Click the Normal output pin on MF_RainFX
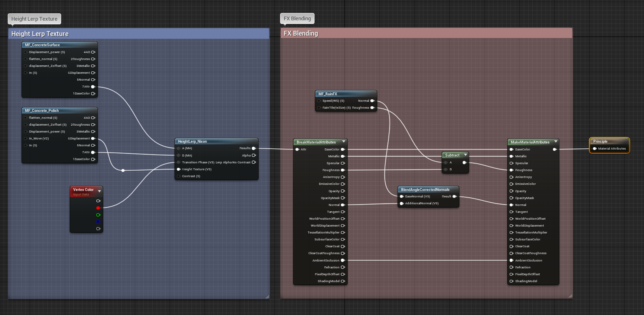644x315 pixels. pos(372,101)
